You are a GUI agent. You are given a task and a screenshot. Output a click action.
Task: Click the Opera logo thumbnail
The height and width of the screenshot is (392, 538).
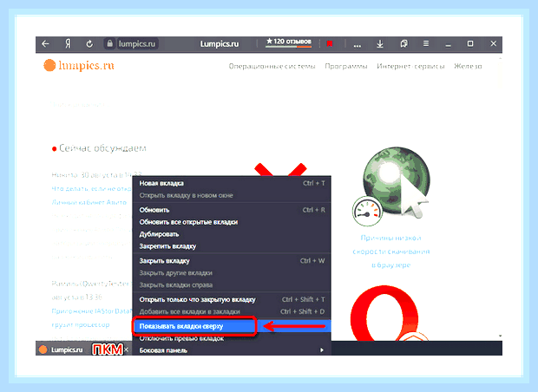(x=386, y=313)
